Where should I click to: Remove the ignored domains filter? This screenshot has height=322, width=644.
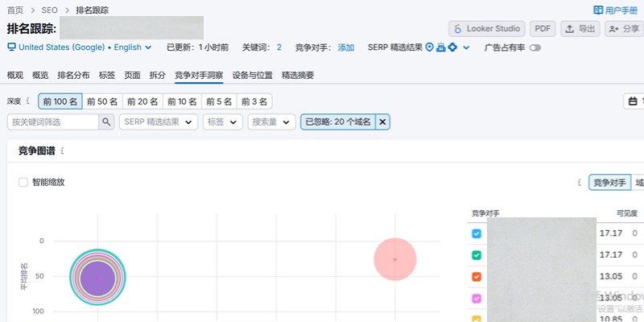382,122
